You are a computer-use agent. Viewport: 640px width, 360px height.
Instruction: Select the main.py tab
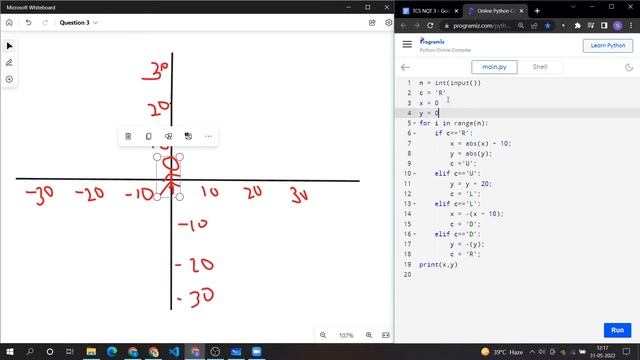click(x=494, y=67)
